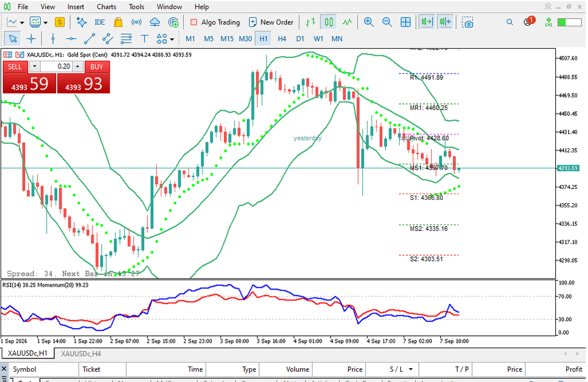This screenshot has width=588, height=382.
Task: Switch to D1 timeframe
Action: [x=300, y=38]
